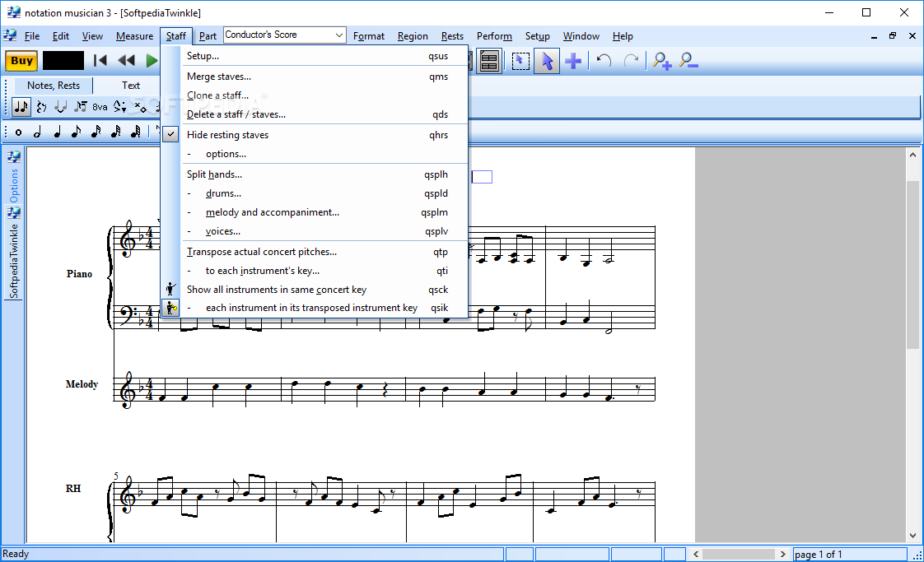The width and height of the screenshot is (924, 562).
Task: Redo the last undone action
Action: 631,61
